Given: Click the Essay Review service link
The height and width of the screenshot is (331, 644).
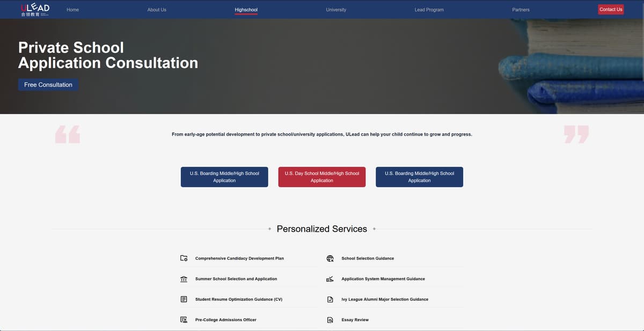Looking at the screenshot, I should click(x=355, y=319).
